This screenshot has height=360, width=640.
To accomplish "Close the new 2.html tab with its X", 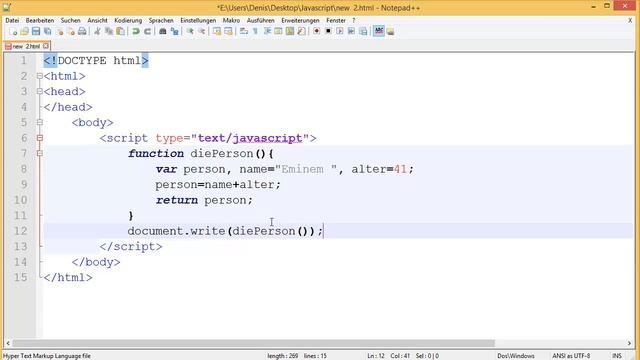I will pos(46,46).
